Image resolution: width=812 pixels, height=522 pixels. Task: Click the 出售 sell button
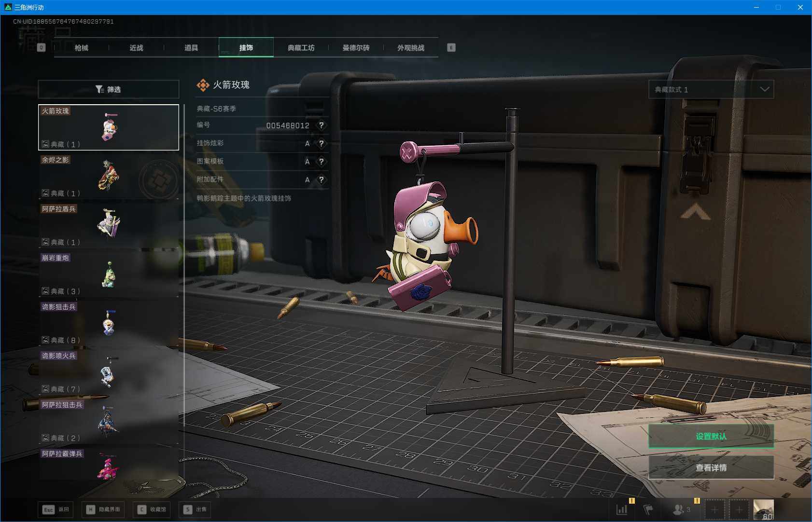196,509
